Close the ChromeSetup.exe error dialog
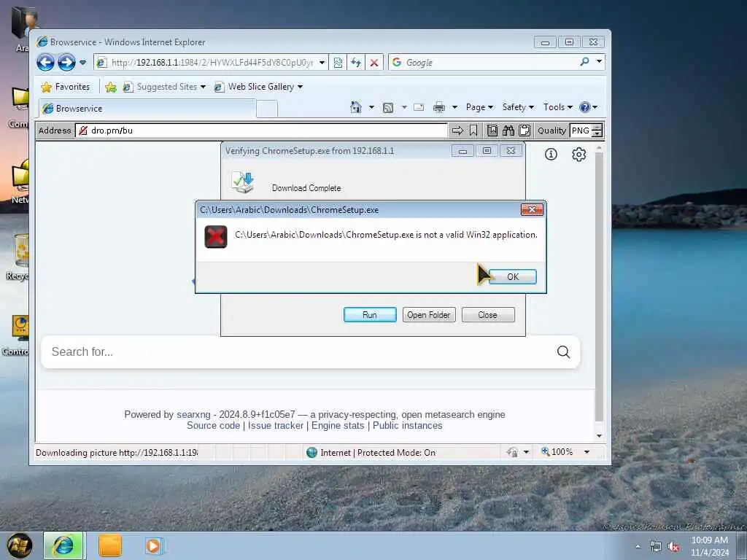This screenshot has height=560, width=747. click(x=532, y=209)
